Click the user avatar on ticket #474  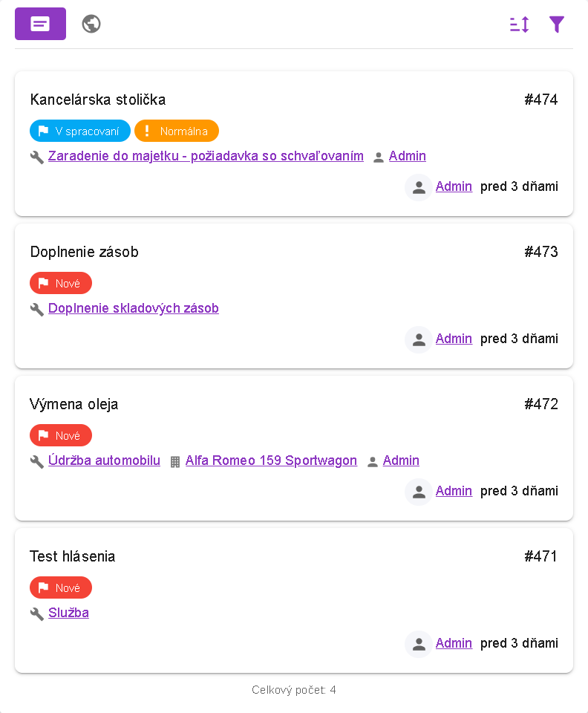tap(419, 187)
